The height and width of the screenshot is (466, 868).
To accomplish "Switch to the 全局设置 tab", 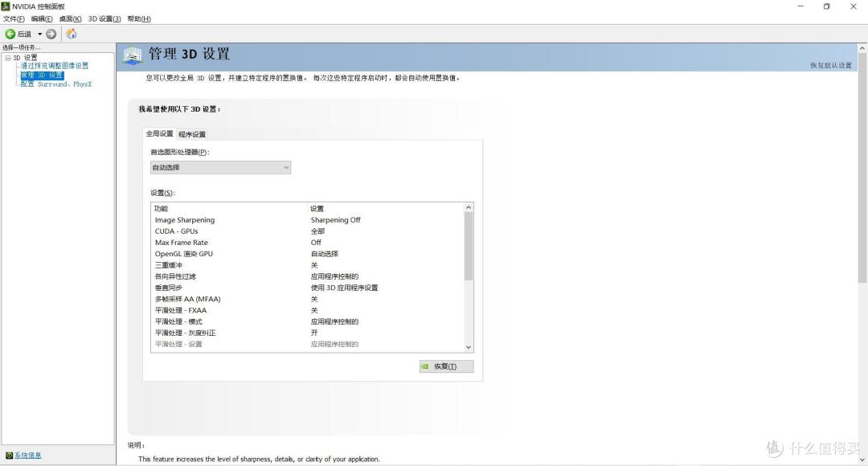I will [x=159, y=133].
